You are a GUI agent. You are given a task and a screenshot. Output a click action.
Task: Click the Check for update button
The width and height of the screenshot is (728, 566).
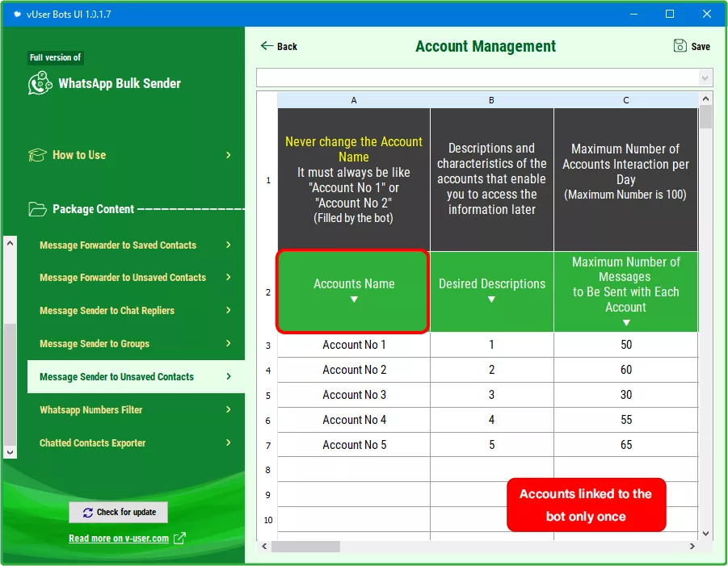pyautogui.click(x=119, y=512)
